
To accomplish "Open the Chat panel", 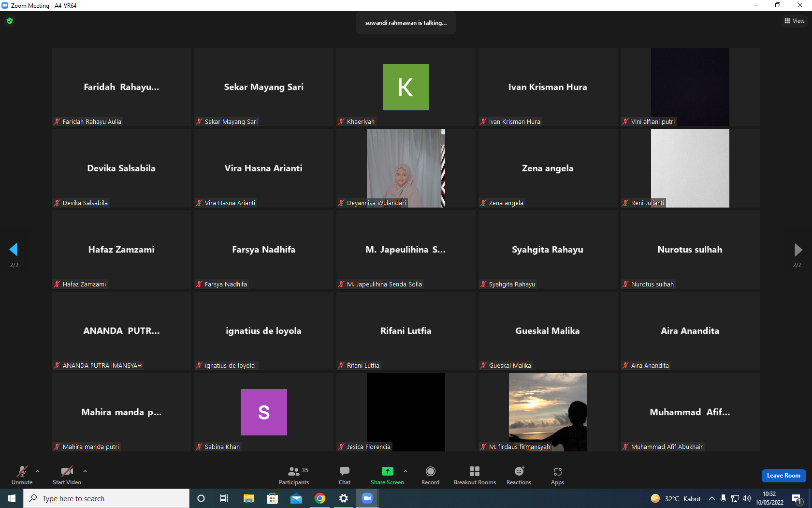I will tap(345, 476).
